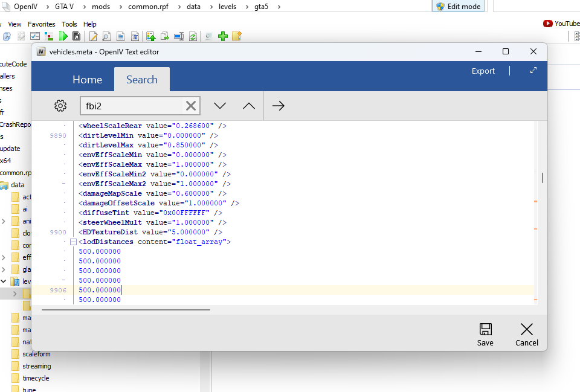Select the streaming folder in tree

[x=37, y=366]
